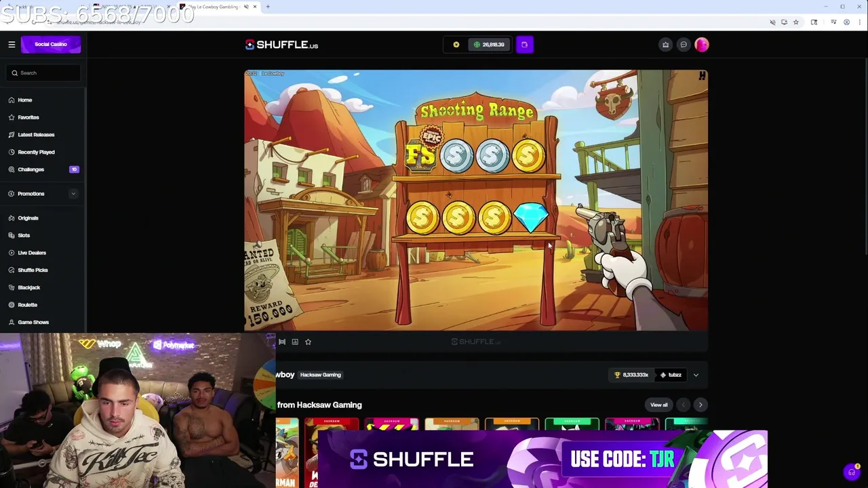
Task: Open the crown VIP rewards icon
Action: tap(665, 45)
